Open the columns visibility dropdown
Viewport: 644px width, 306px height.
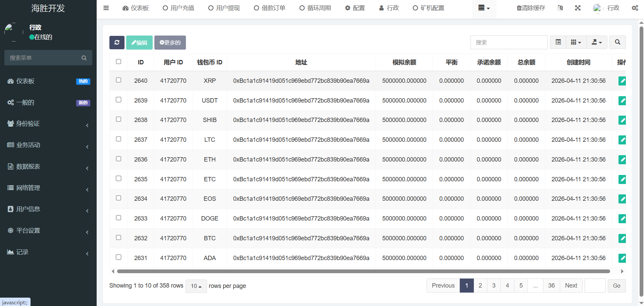coord(576,42)
